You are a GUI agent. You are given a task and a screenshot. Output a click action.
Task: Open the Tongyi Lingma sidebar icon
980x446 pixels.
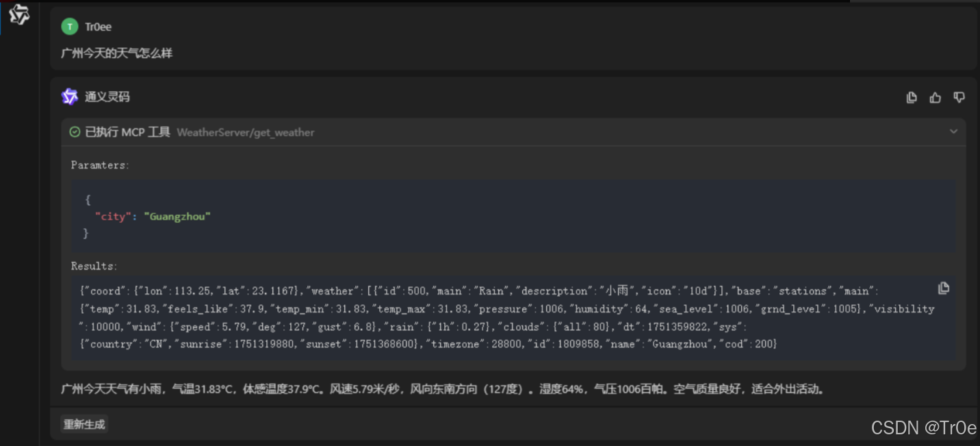point(19,14)
